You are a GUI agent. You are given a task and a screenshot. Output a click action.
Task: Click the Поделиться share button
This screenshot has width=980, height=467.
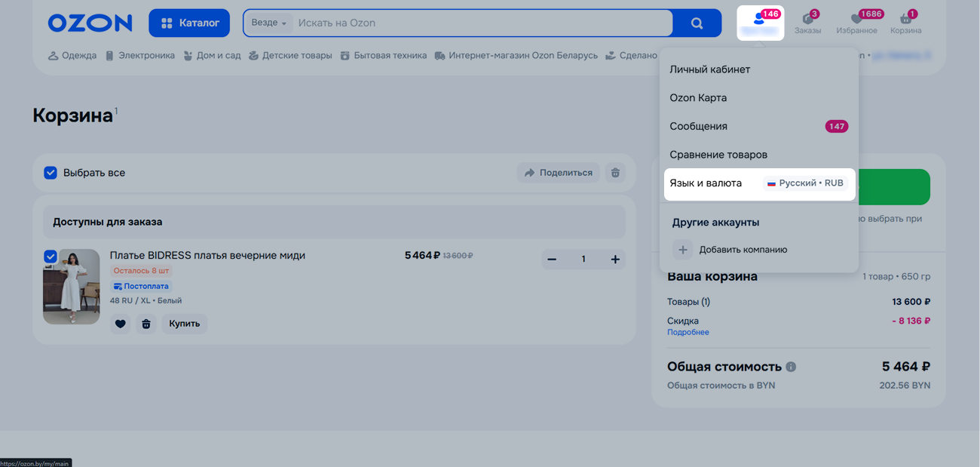(558, 173)
